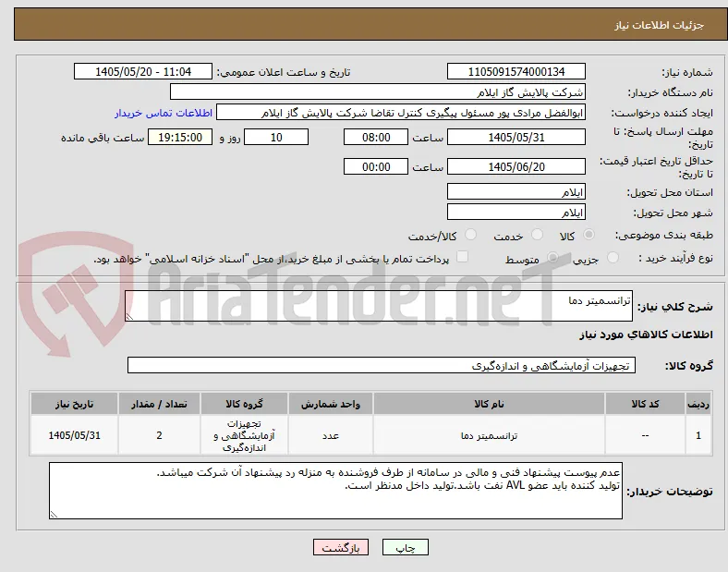Select the کالا radio button
Screen dimensions: 728x572
pyautogui.click(x=588, y=235)
